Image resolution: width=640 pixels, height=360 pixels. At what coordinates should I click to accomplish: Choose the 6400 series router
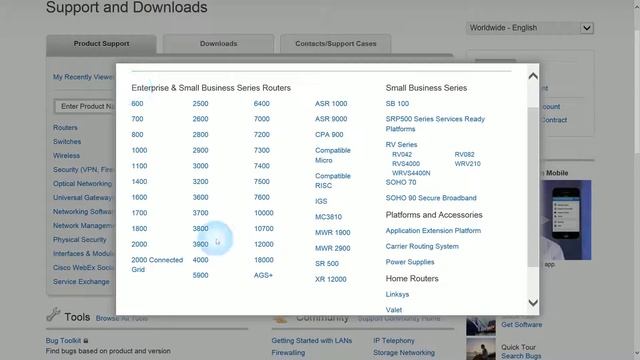[x=262, y=104]
